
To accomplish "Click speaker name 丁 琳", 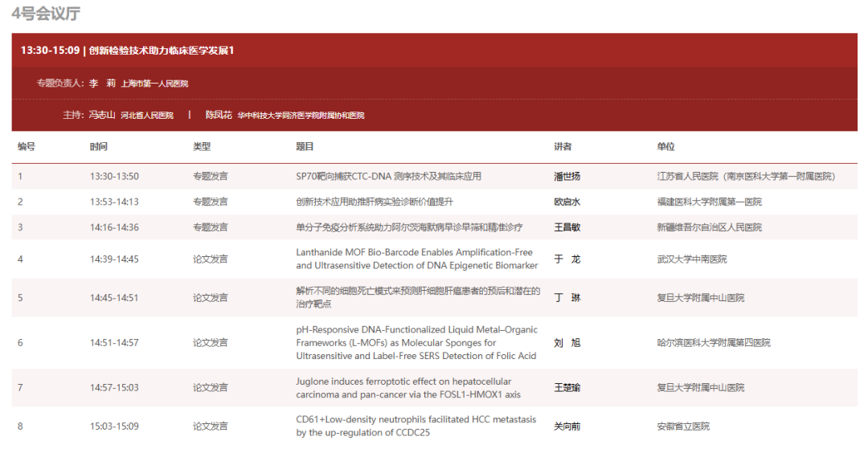I will (567, 298).
